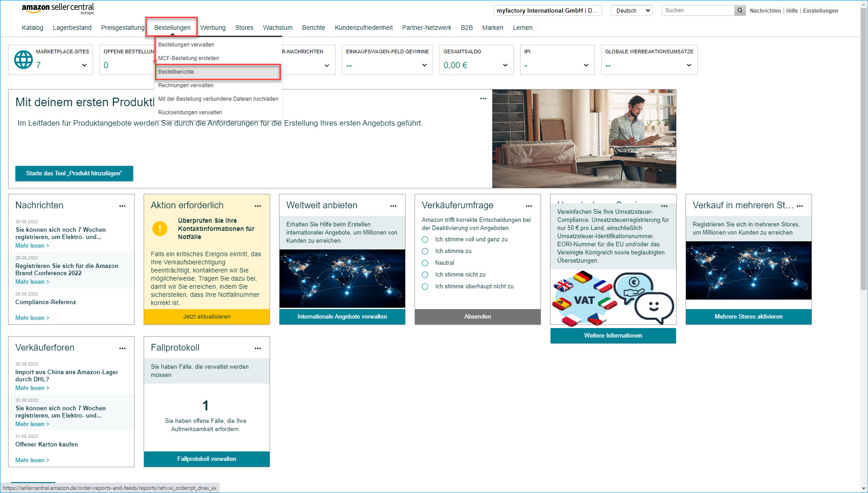Open the three-dot menu on Weltweit anbieten card
This screenshot has height=493, width=868.
point(393,206)
